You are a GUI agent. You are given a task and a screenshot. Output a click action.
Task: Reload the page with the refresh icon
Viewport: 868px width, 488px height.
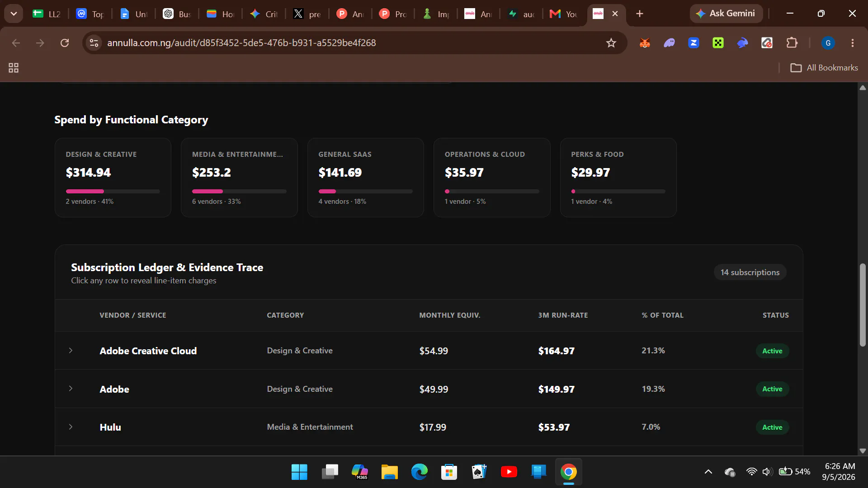point(65,43)
